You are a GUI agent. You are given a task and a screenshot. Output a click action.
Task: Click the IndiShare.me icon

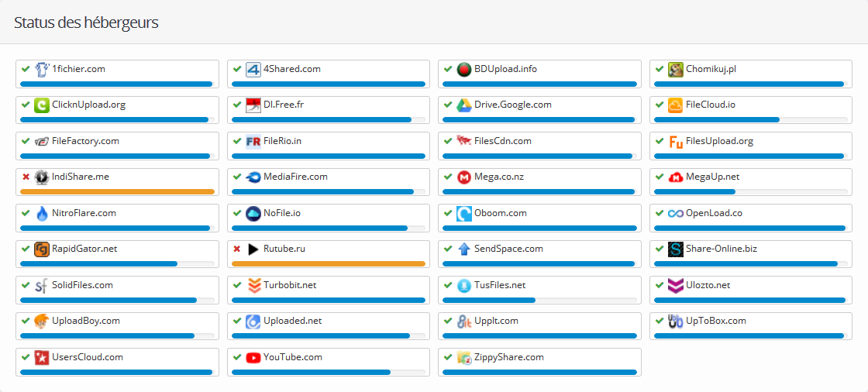(x=42, y=177)
